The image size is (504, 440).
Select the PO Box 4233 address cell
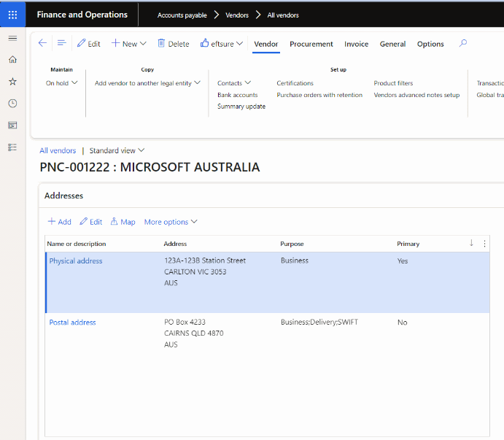[x=194, y=333]
